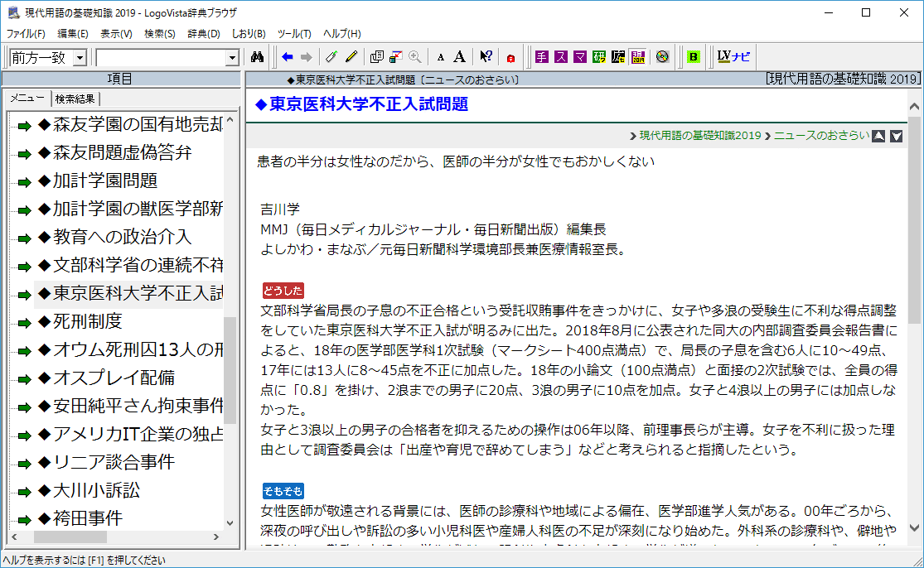Viewport: 924px width, 568px height.
Task: Click the CD disc icon
Action: tap(663, 57)
